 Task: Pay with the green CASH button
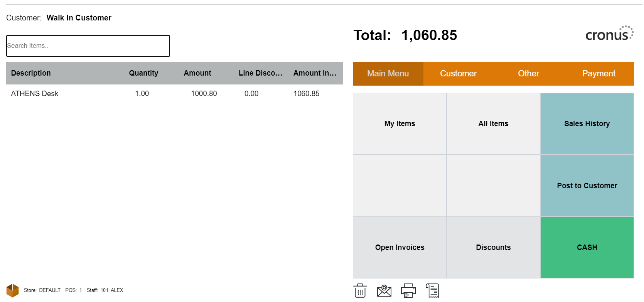587,248
